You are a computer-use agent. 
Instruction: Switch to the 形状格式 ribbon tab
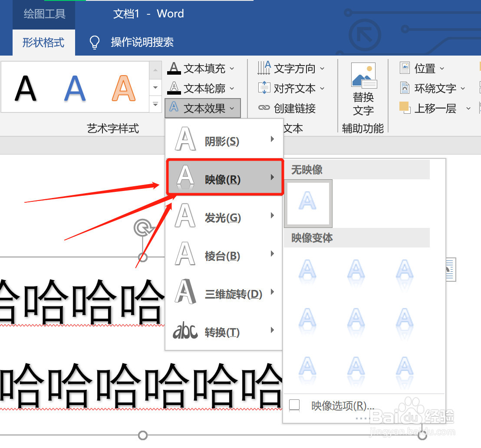[43, 42]
